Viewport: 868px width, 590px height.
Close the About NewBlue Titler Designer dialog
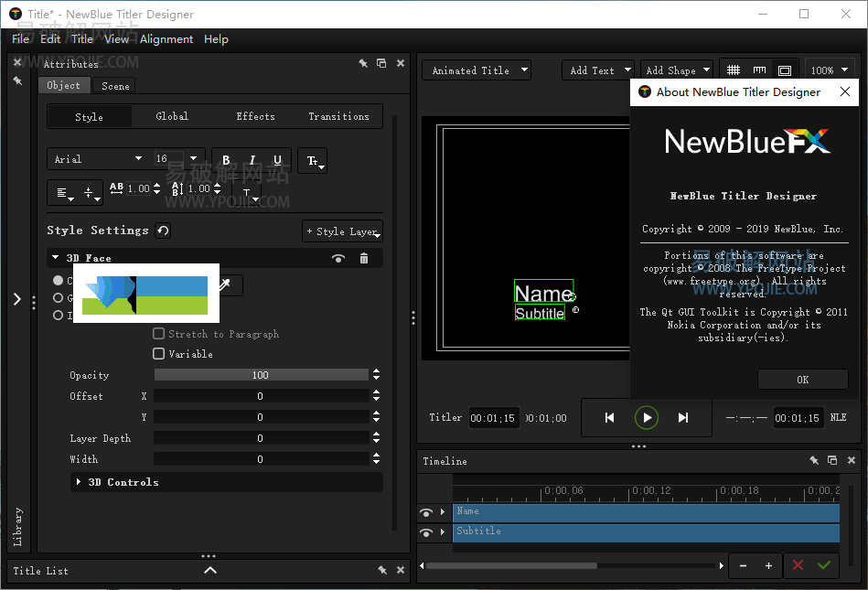pyautogui.click(x=845, y=91)
